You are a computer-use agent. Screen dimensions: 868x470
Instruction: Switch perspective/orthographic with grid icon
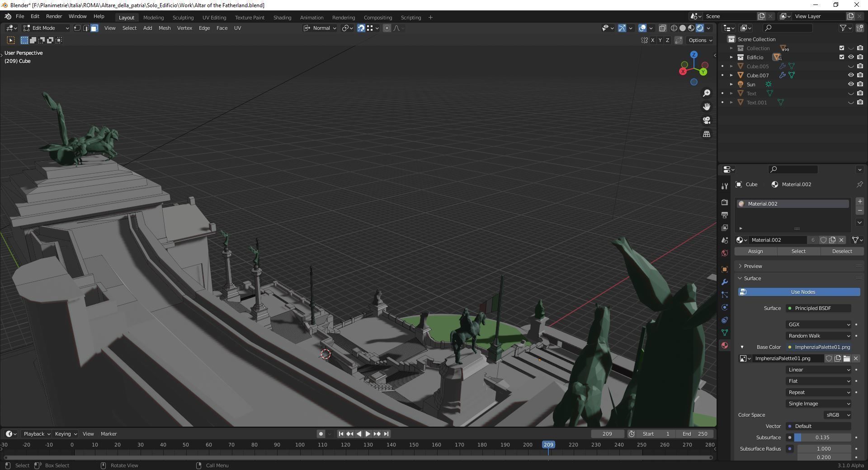click(x=706, y=134)
